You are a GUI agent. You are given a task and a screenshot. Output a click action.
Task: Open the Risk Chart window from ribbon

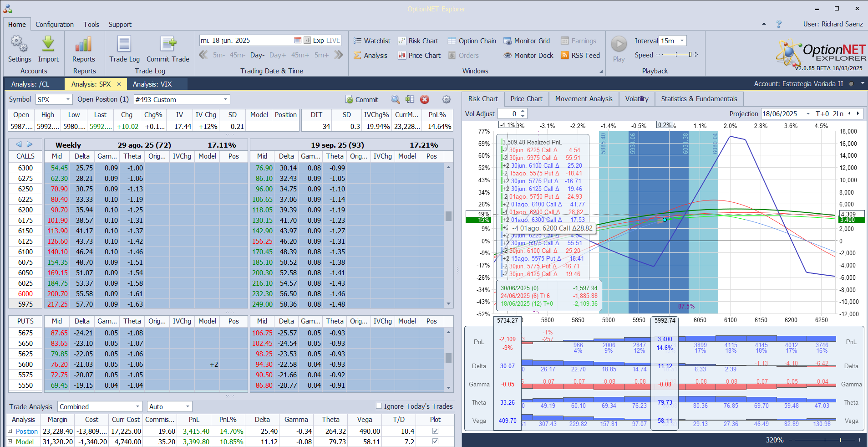click(x=418, y=41)
